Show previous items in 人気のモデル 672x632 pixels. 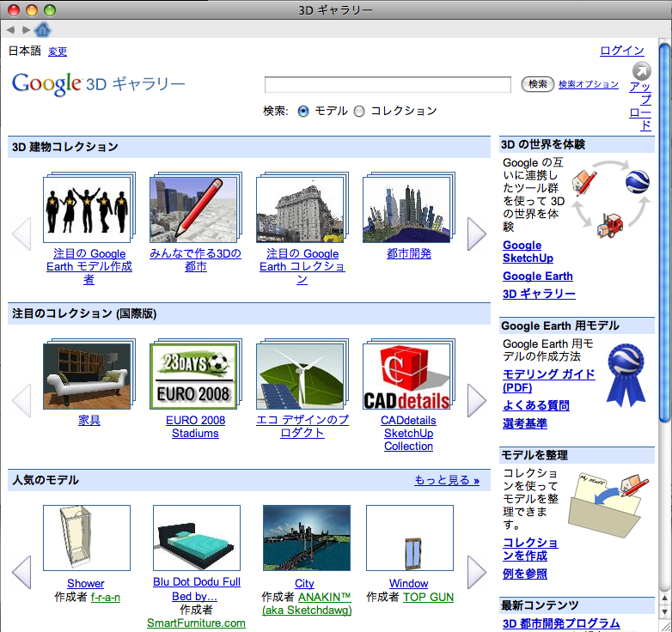click(x=21, y=573)
